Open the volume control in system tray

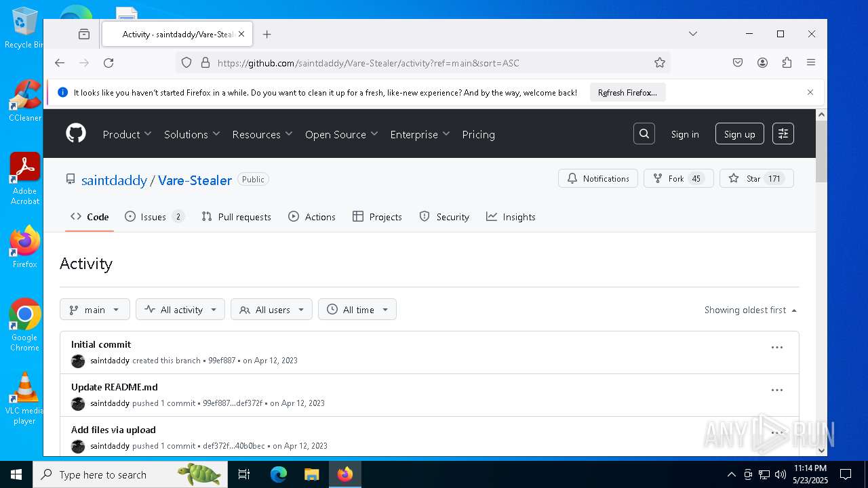[x=780, y=474]
